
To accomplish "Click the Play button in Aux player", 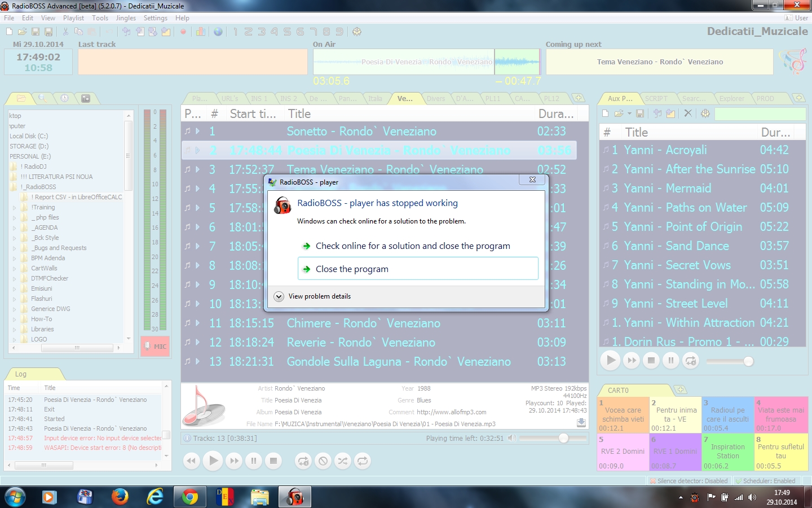I will (611, 360).
